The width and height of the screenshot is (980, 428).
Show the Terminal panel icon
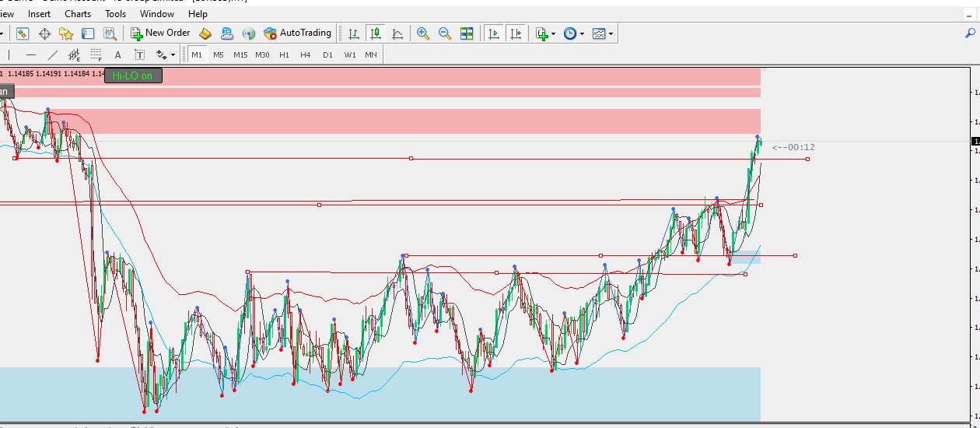(x=88, y=33)
